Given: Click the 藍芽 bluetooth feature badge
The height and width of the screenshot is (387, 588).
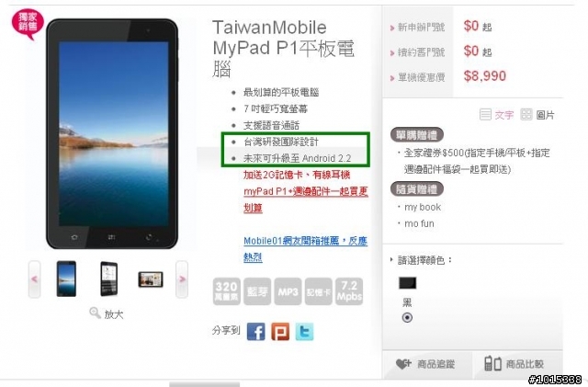Looking at the screenshot, I should (x=257, y=291).
